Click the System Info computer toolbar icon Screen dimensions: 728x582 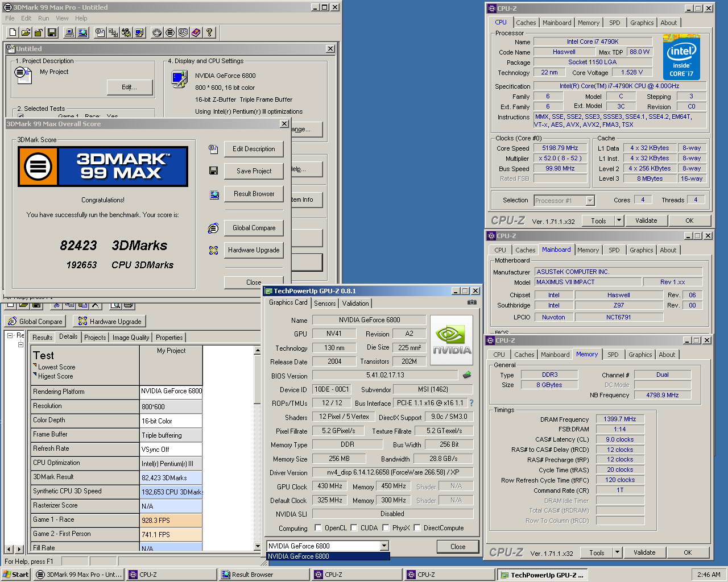(69, 32)
